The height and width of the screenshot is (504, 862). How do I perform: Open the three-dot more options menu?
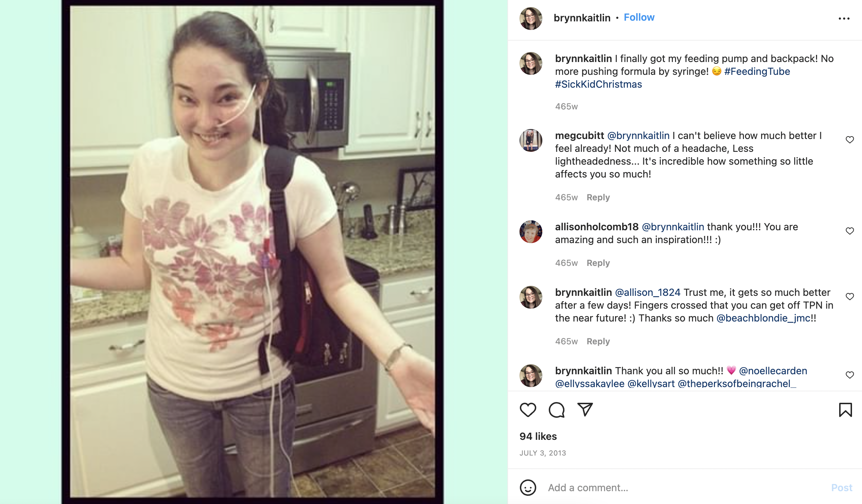click(844, 19)
